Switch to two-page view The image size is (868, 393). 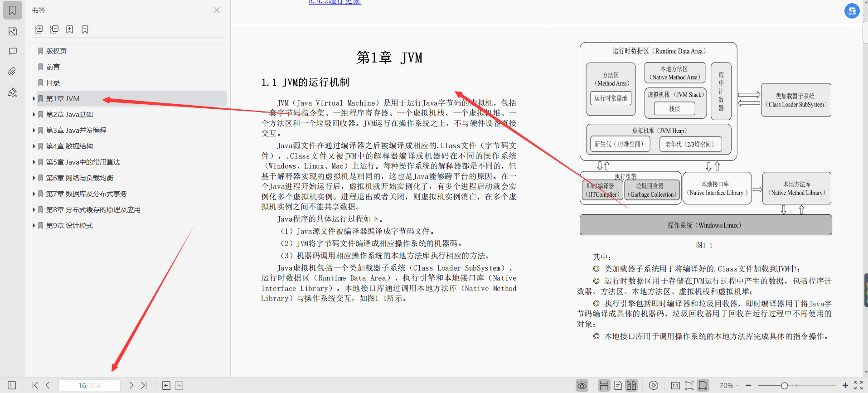pyautogui.click(x=631, y=385)
